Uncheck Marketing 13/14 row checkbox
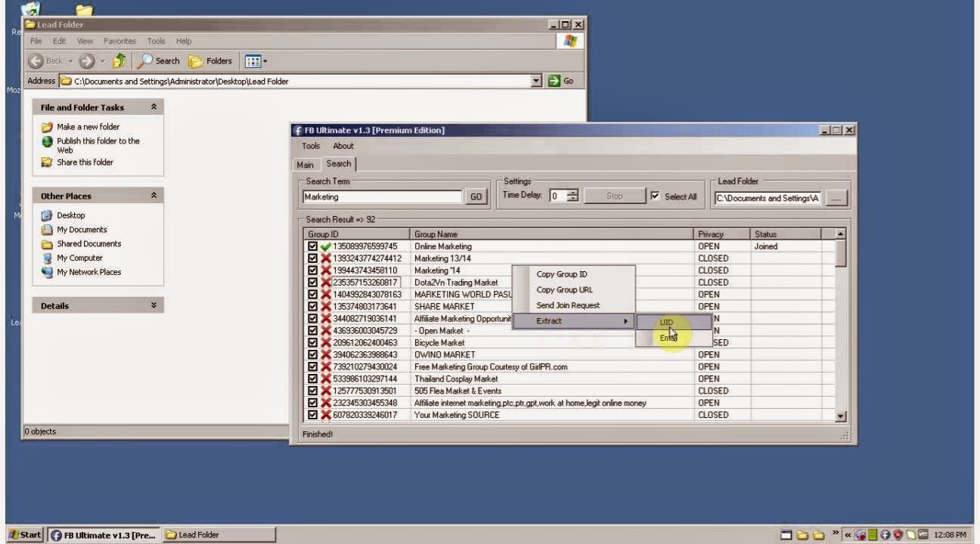Screen dimensions: 980x544 pos(313,258)
